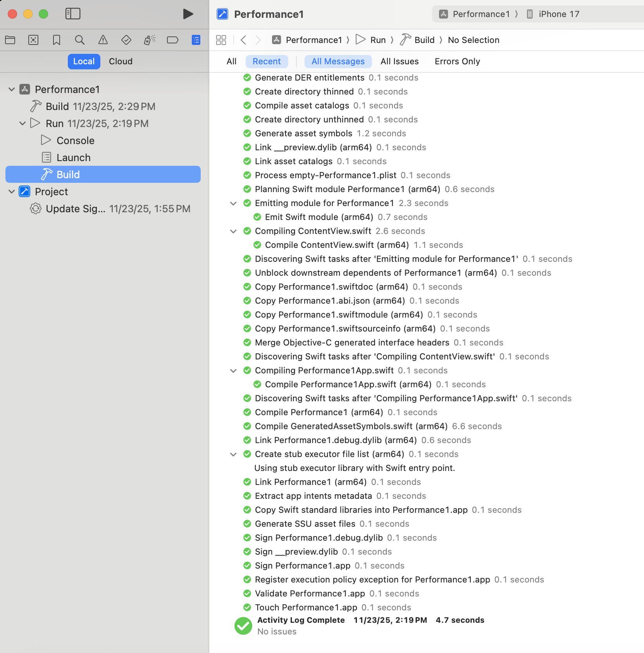The width and height of the screenshot is (644, 653).
Task: Select 'Sign Performance1.app' row
Action: point(324,566)
